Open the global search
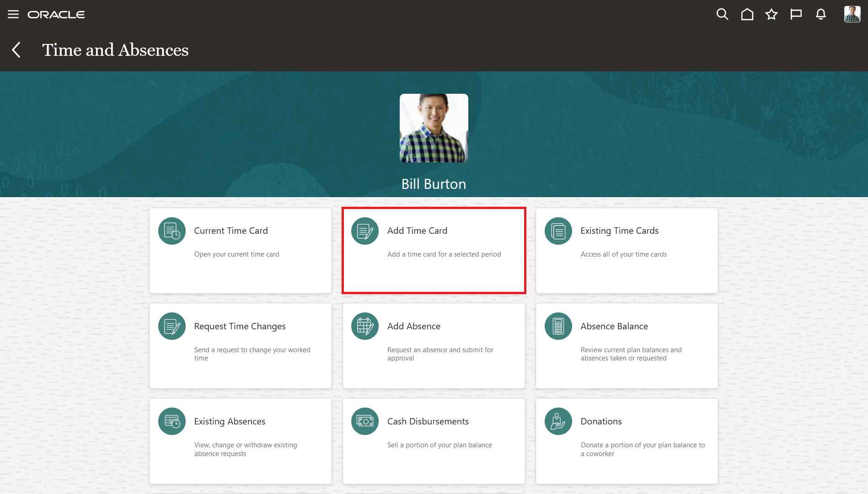868x494 pixels. (722, 14)
